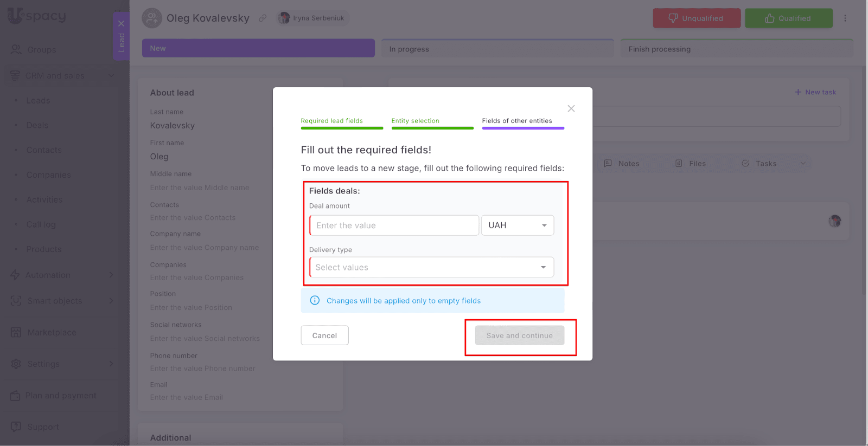Open the UAH currency dropdown
Viewport: 868px width, 446px height.
click(518, 225)
